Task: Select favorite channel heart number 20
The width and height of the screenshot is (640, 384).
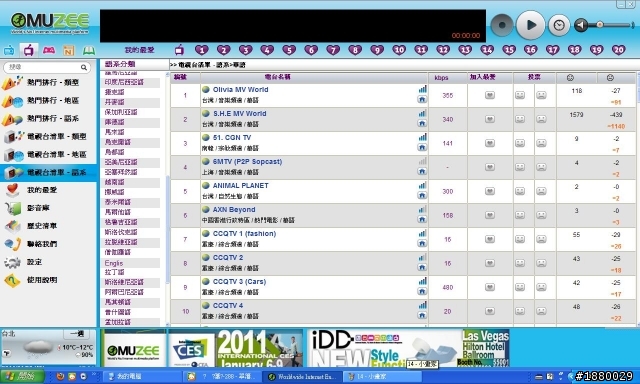Action: tap(618, 50)
